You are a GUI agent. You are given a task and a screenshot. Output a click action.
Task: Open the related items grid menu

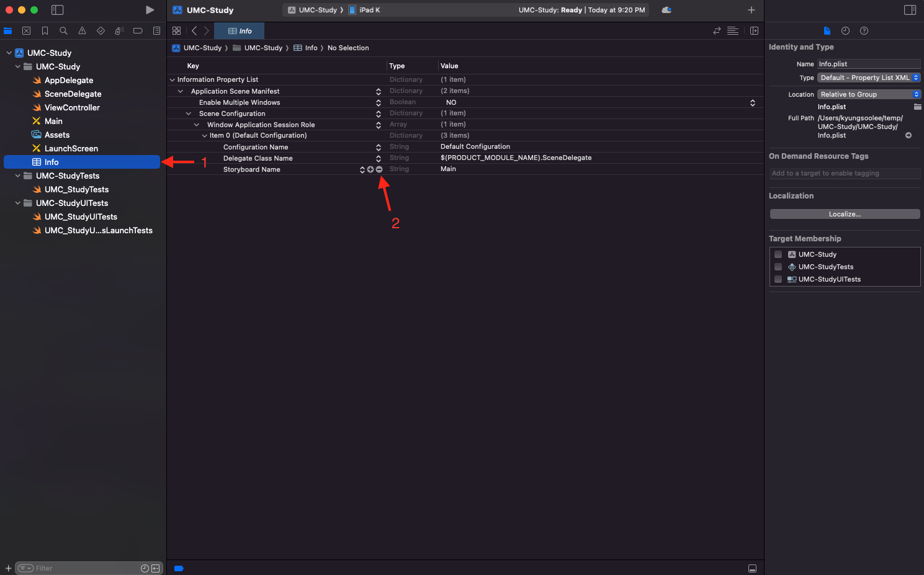coord(177,30)
